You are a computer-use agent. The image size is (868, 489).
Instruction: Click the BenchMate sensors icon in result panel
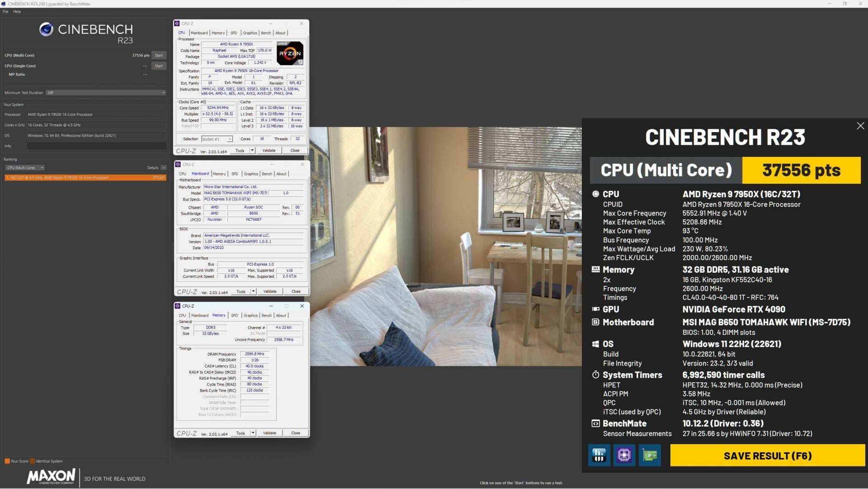tap(599, 456)
